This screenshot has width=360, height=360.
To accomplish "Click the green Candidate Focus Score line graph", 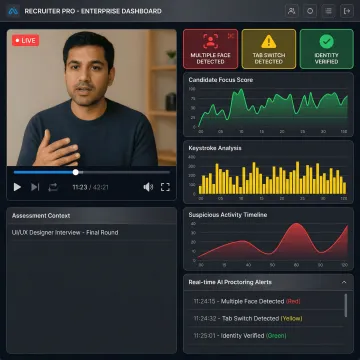I will pyautogui.click(x=273, y=108).
